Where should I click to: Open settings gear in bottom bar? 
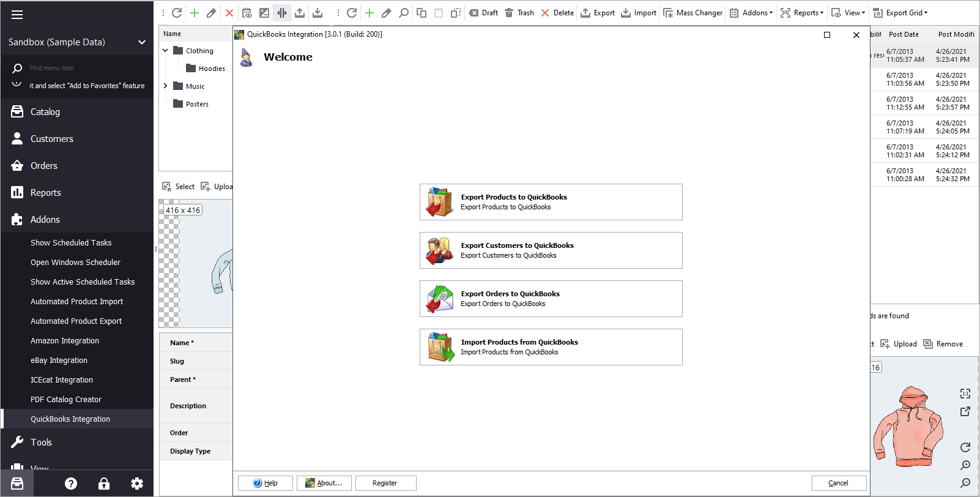(137, 484)
